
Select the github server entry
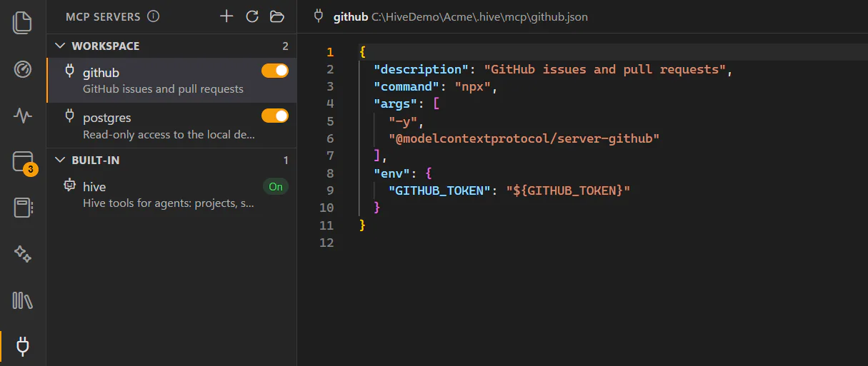(x=171, y=80)
